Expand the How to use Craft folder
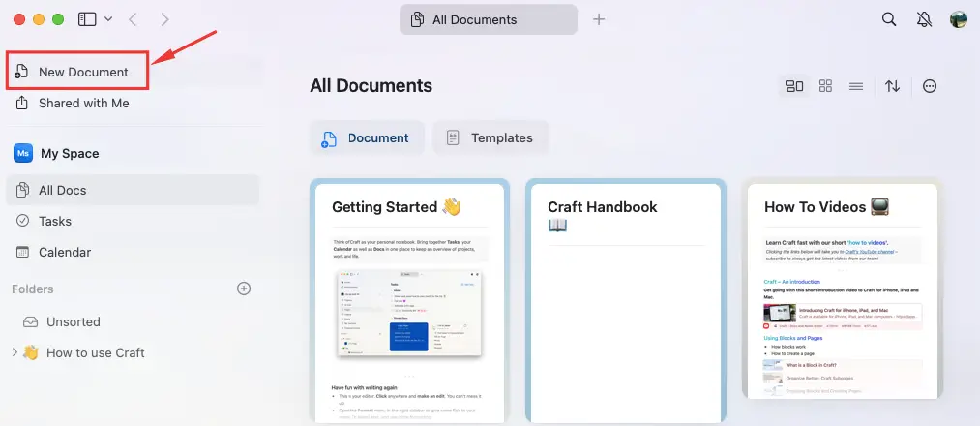 (x=15, y=352)
